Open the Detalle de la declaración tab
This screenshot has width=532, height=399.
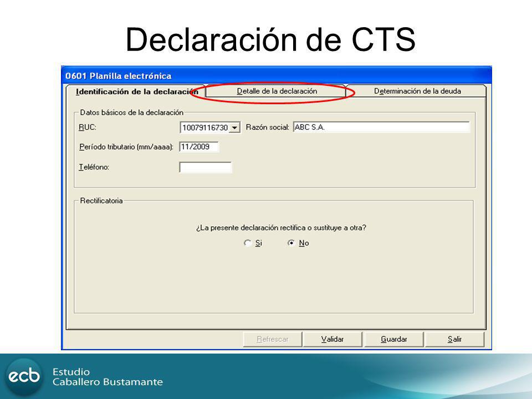click(277, 91)
